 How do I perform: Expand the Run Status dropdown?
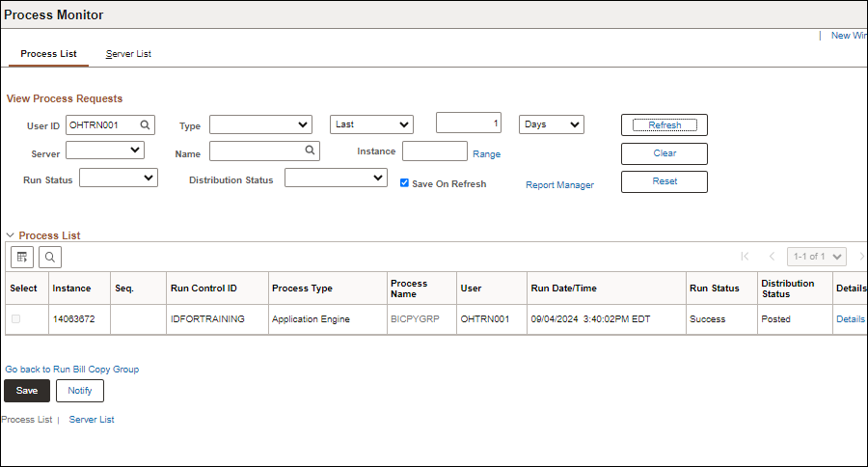click(118, 179)
